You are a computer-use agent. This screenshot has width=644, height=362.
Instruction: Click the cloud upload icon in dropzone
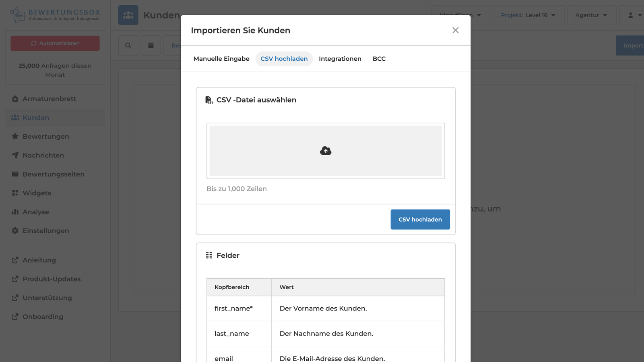pos(326,151)
